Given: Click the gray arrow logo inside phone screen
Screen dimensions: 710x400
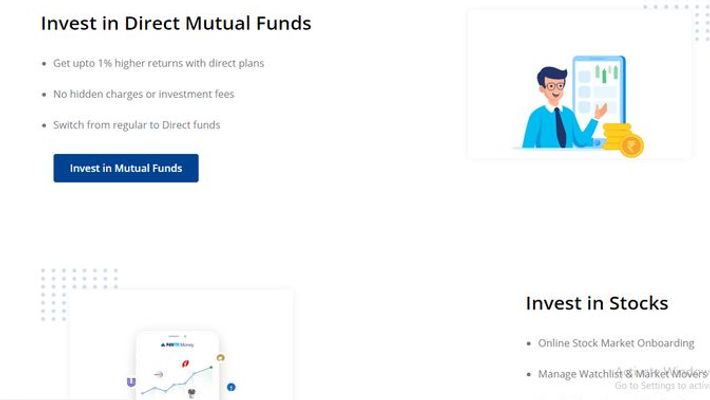Looking at the screenshot, I should tap(158, 374).
